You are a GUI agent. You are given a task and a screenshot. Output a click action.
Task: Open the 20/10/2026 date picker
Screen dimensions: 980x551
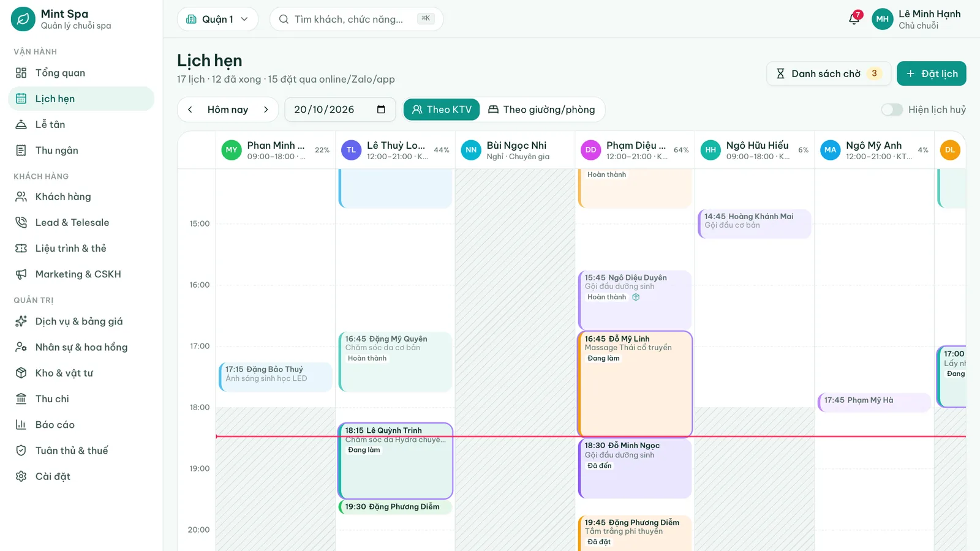tap(340, 110)
